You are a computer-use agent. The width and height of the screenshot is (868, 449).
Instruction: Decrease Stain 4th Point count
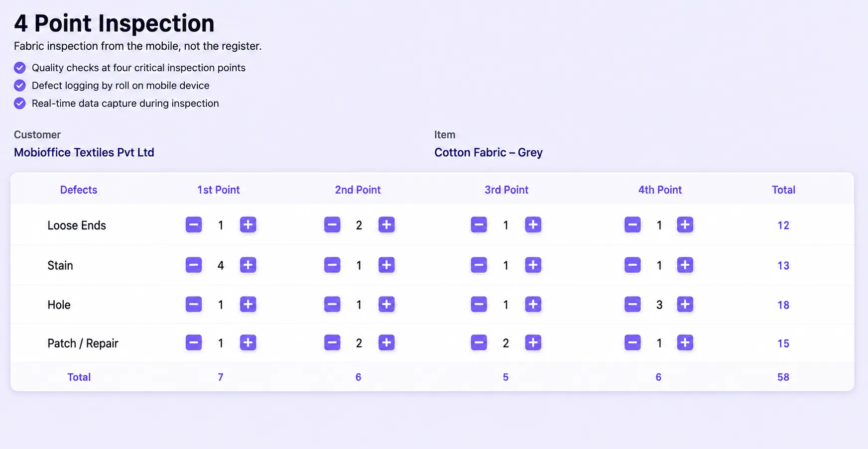point(633,265)
